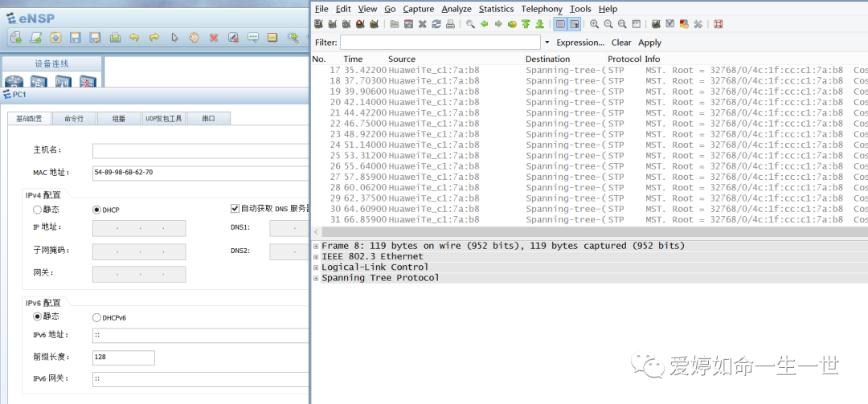
Task: Restart the running Wireshark capture
Action: coord(375,24)
